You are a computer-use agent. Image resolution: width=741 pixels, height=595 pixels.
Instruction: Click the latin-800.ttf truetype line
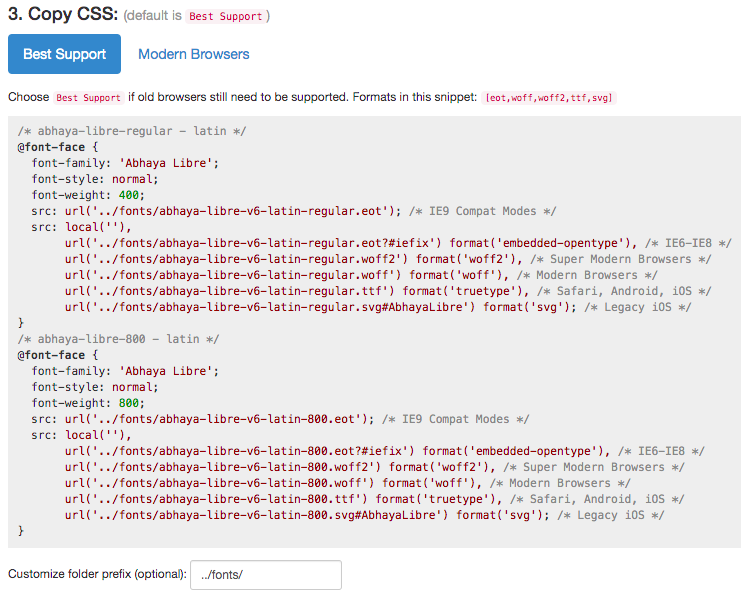375,499
